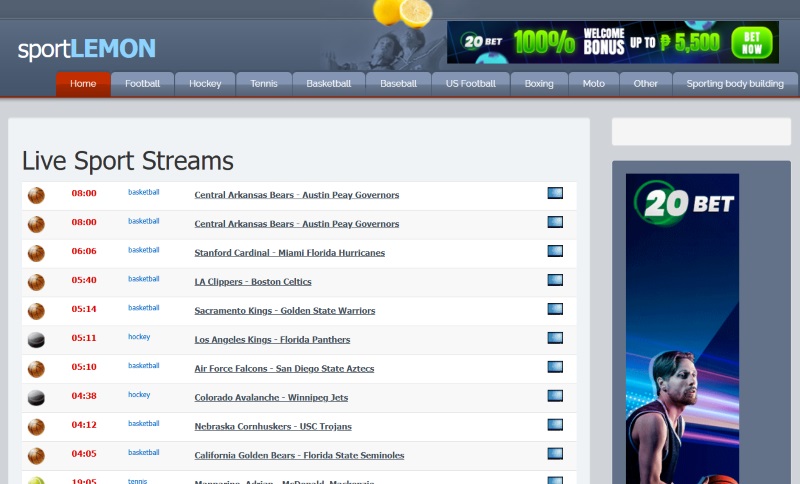The image size is (800, 484).
Task: Open stream icon for California Golden Bears game
Action: (555, 454)
